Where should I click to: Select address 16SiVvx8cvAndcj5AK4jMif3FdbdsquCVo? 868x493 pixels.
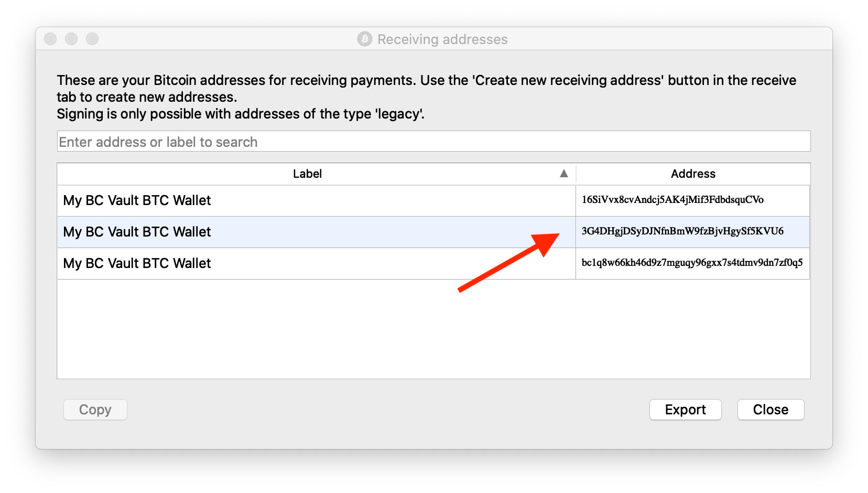tap(672, 200)
